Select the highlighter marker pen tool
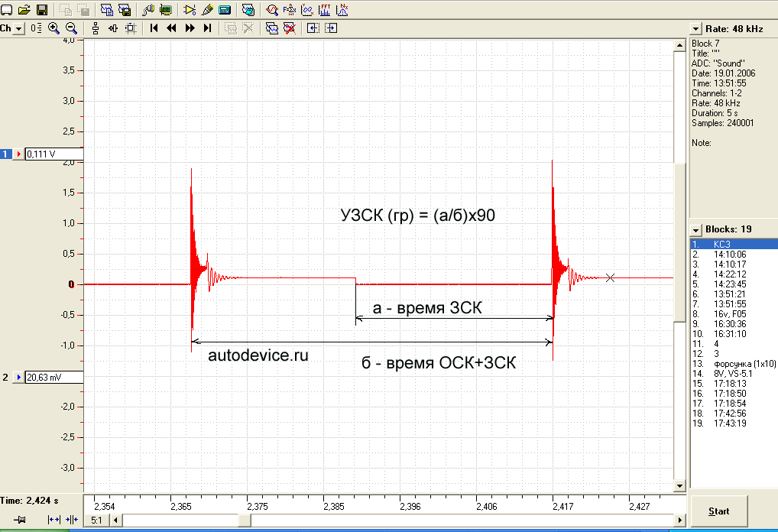 coord(207,10)
